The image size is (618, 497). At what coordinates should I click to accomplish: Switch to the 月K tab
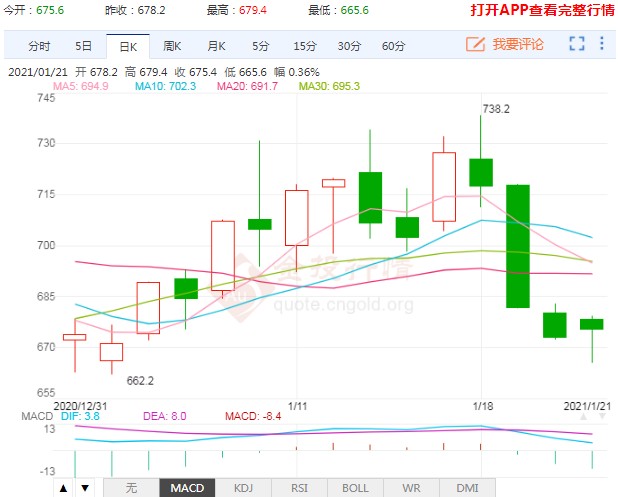coord(216,46)
